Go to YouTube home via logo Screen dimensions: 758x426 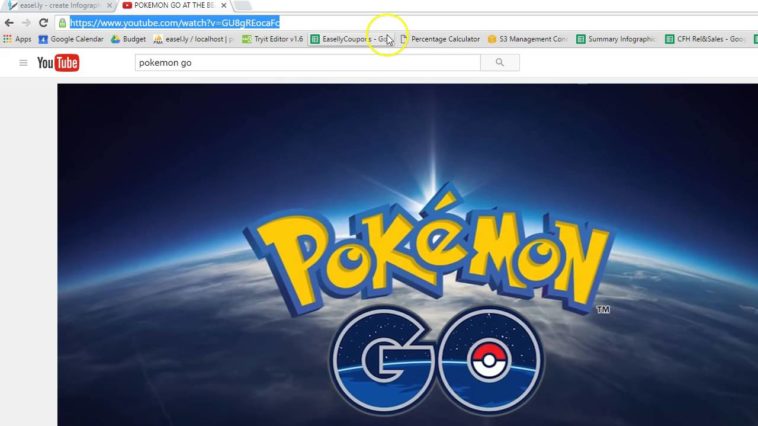tap(58, 63)
